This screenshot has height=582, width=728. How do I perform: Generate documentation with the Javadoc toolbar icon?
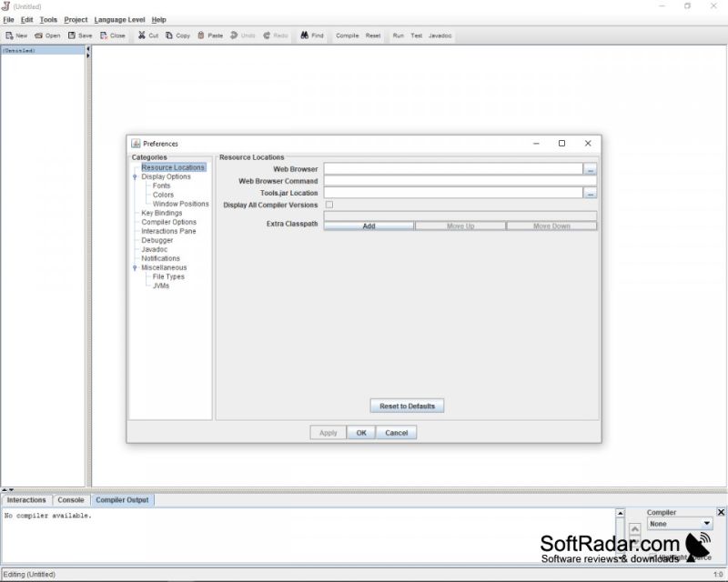click(439, 35)
